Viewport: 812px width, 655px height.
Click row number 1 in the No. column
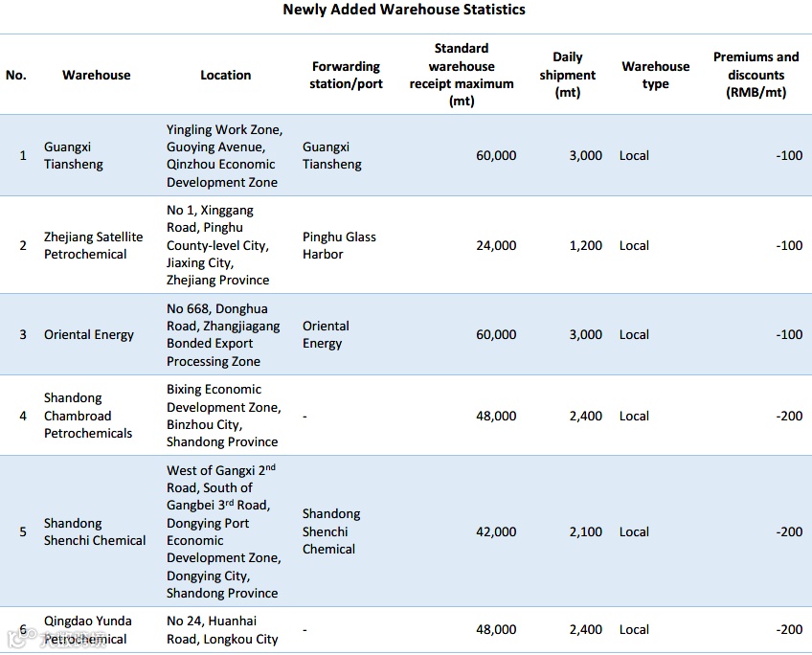pyautogui.click(x=23, y=155)
